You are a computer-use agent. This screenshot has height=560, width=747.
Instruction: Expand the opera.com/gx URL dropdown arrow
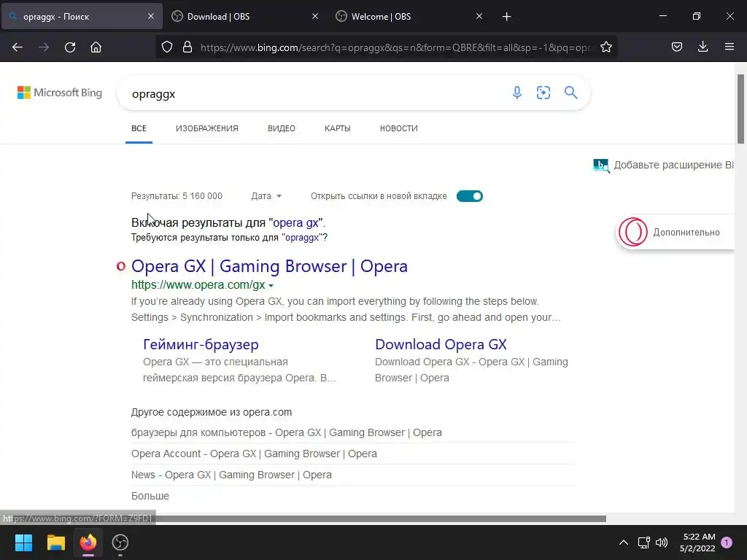tap(271, 286)
